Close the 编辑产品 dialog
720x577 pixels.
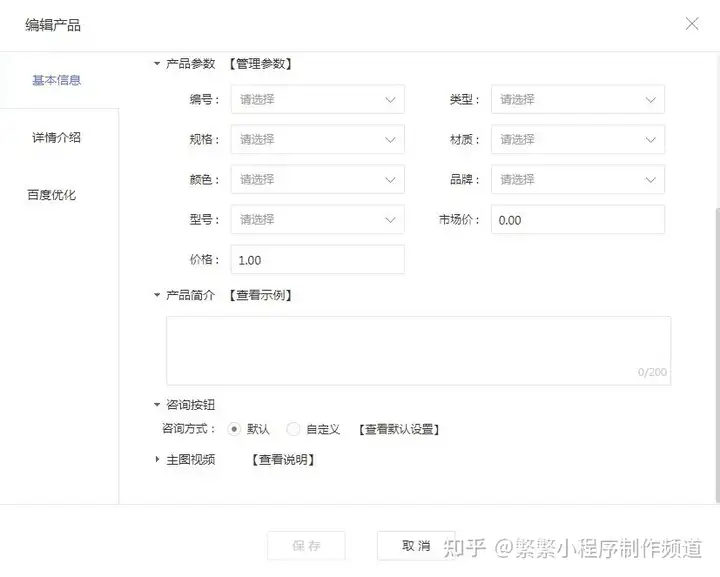point(692,24)
